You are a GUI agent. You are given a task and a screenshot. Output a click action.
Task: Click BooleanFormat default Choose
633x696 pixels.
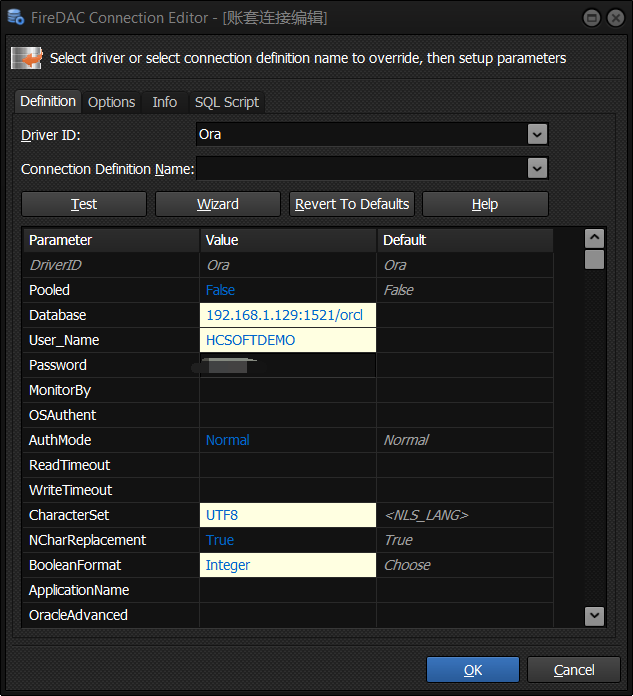click(x=407, y=565)
